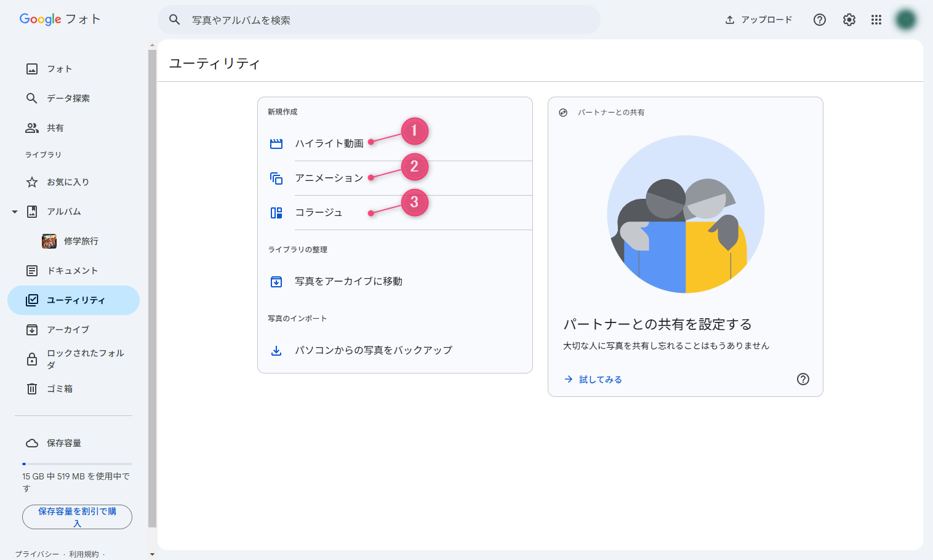933x560 pixels.
Task: Click the コラージュ creation icon
Action: pyautogui.click(x=276, y=212)
